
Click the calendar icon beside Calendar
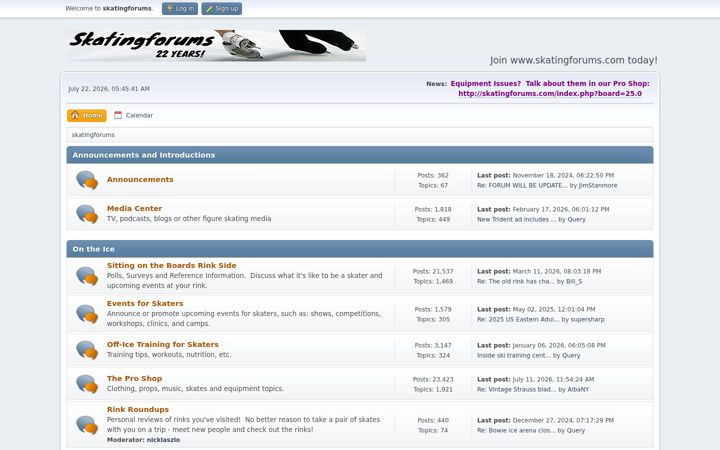pos(118,115)
